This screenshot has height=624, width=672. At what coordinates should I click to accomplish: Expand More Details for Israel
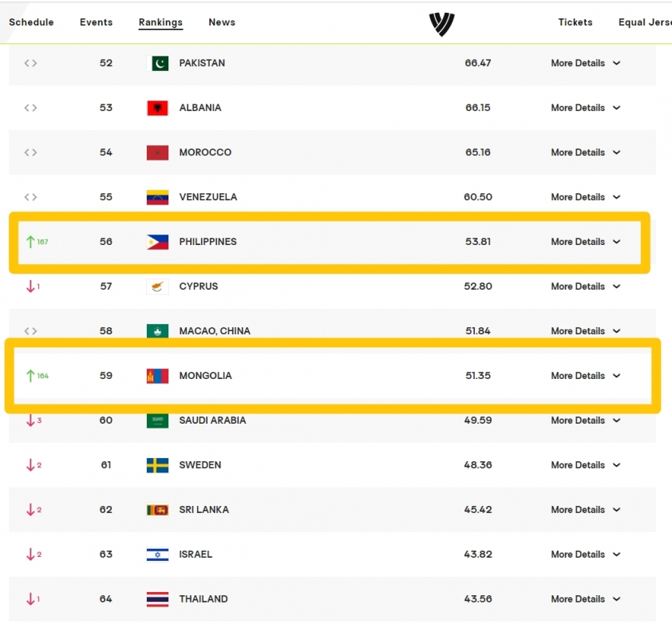[x=586, y=555]
